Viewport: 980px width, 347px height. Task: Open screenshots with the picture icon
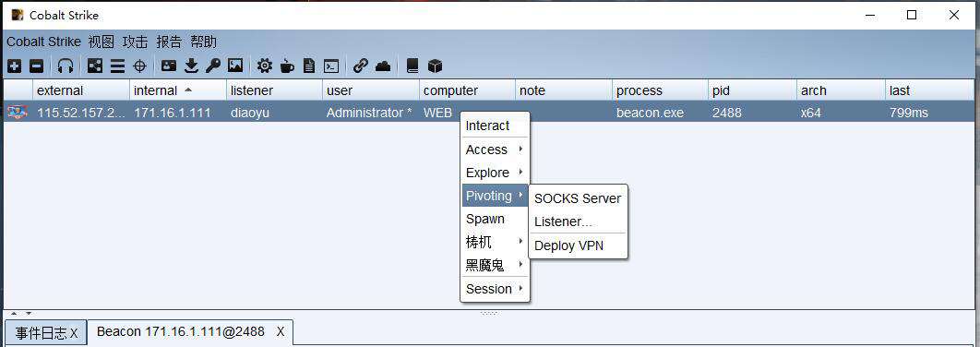point(235,66)
